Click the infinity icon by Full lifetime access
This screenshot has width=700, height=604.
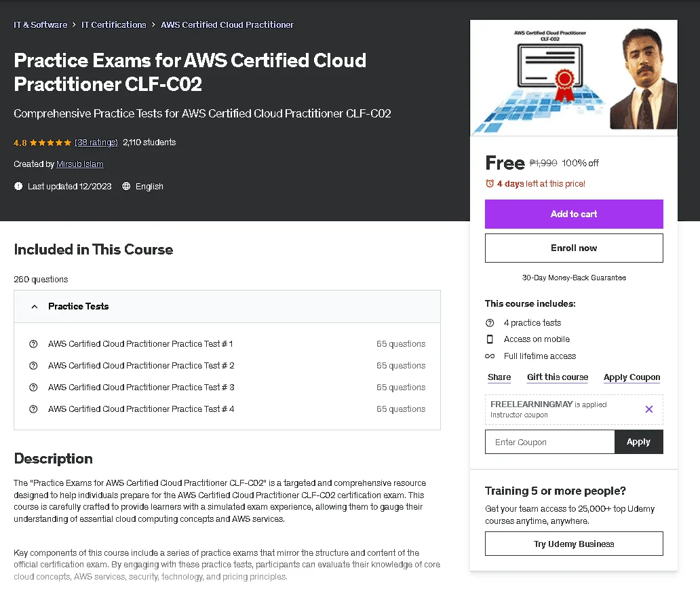(490, 356)
